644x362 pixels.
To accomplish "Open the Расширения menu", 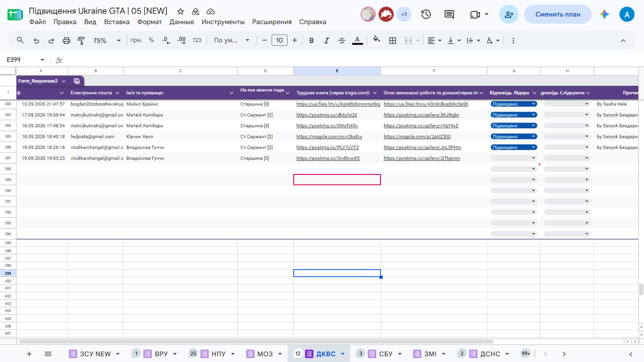I will pos(272,22).
